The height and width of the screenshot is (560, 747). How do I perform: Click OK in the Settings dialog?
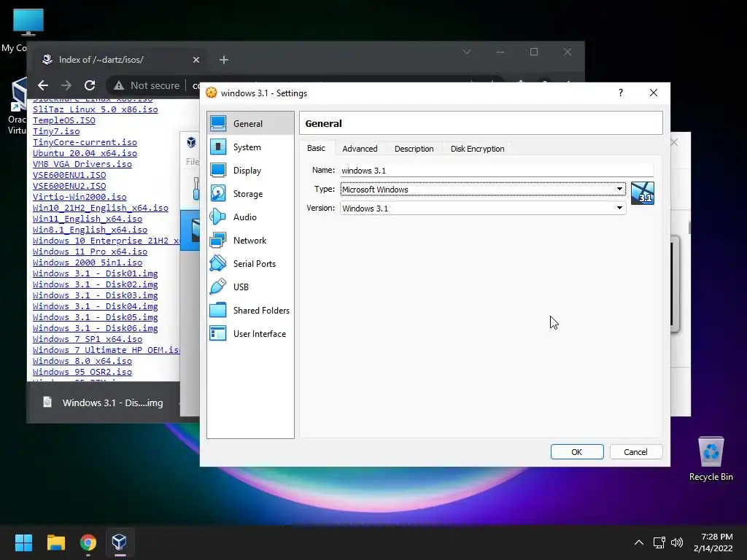tap(577, 452)
